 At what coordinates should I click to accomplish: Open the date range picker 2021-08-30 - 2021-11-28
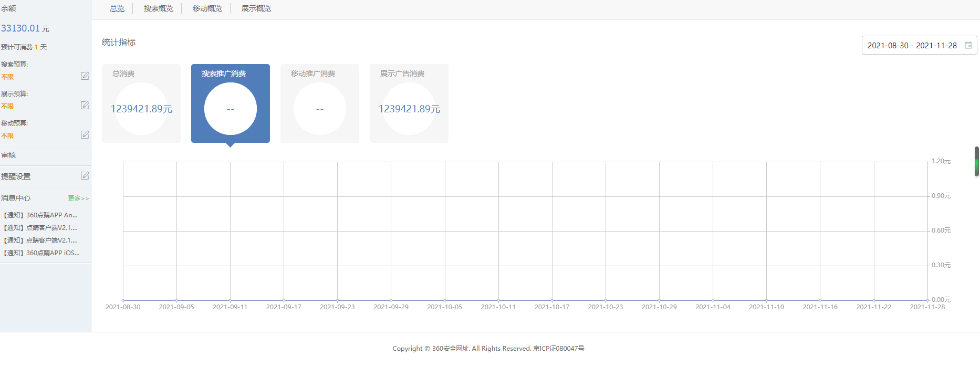point(912,46)
